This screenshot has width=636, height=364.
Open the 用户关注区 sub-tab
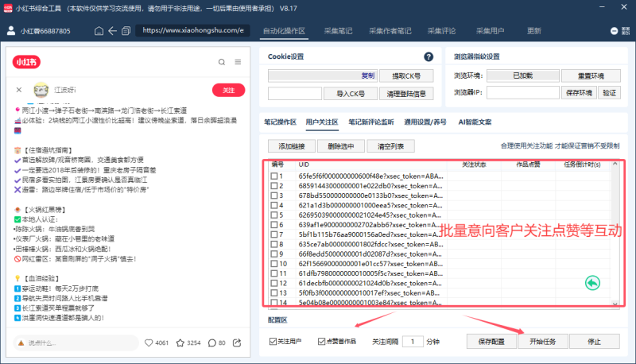coord(322,122)
